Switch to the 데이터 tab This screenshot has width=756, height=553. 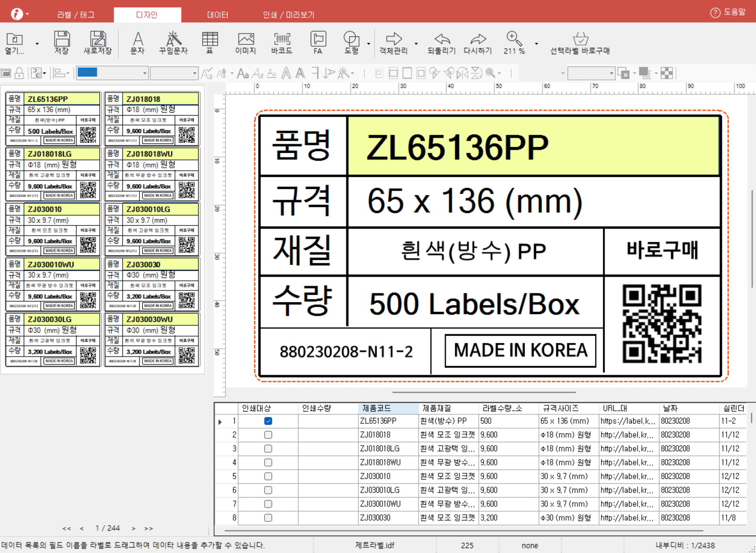(217, 15)
